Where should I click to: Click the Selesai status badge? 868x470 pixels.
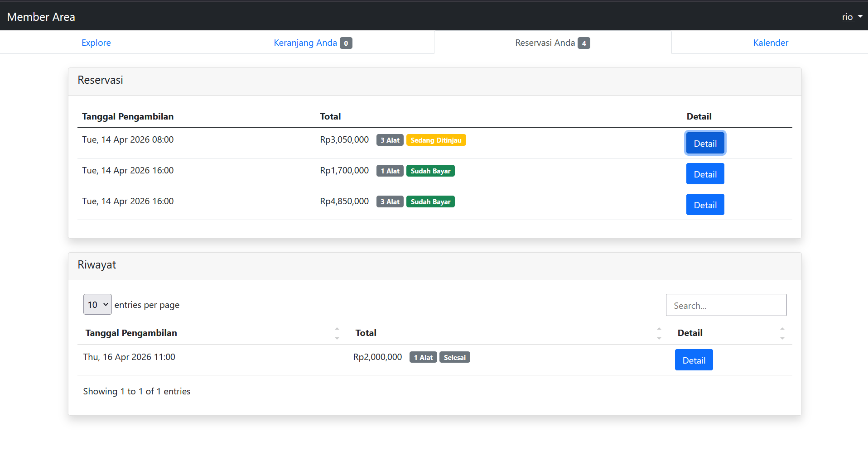[454, 357]
